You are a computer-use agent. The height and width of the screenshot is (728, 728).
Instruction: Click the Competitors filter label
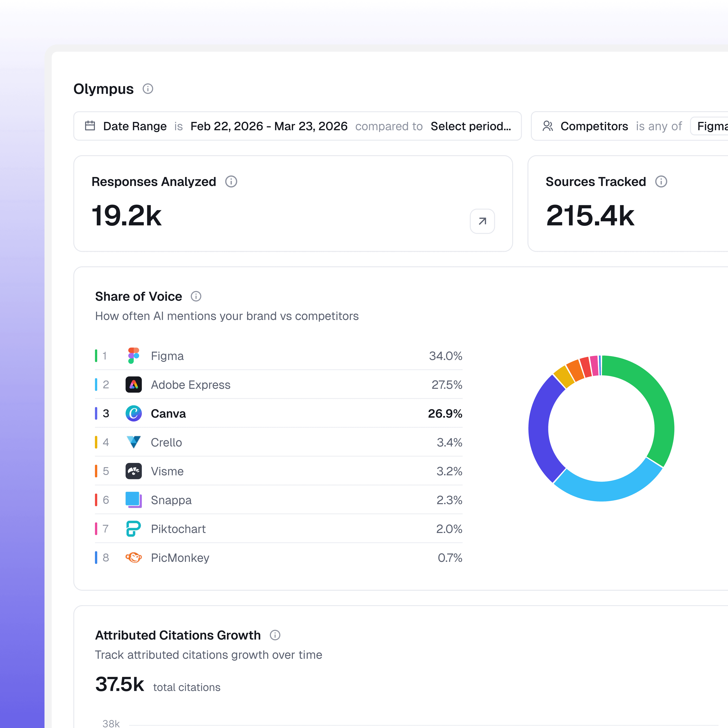pyautogui.click(x=594, y=126)
